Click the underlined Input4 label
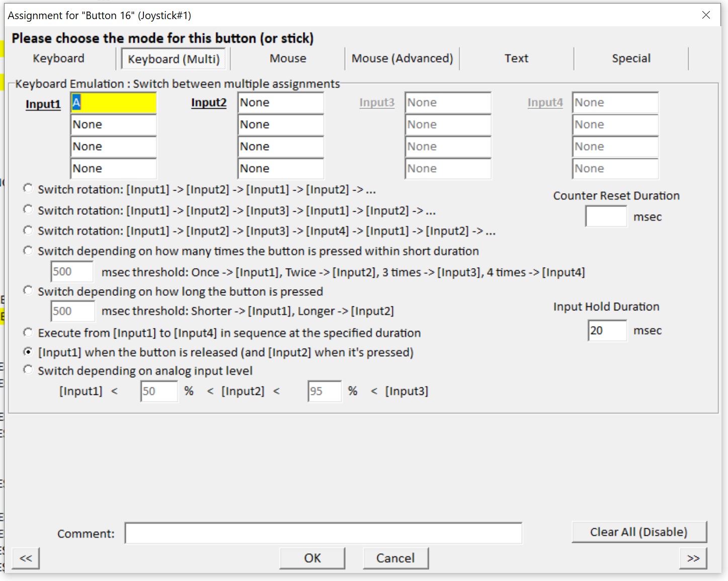Viewport: 728px width, 581px height. [545, 103]
